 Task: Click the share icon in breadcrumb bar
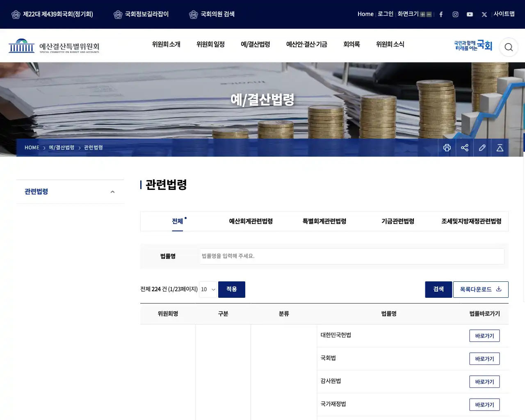click(465, 148)
